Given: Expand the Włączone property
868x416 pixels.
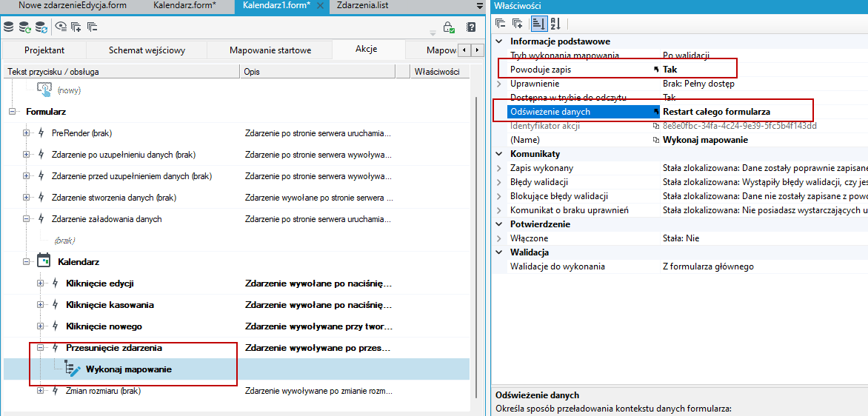Looking at the screenshot, I should coord(499,238).
